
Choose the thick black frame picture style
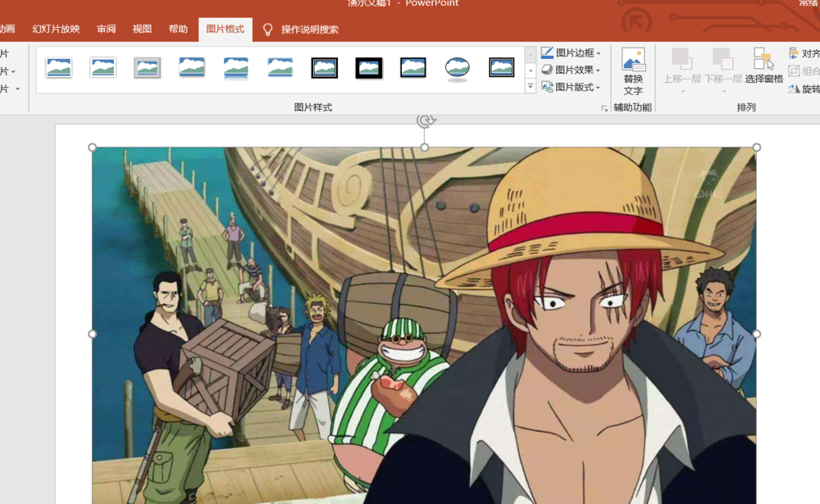pyautogui.click(x=369, y=68)
